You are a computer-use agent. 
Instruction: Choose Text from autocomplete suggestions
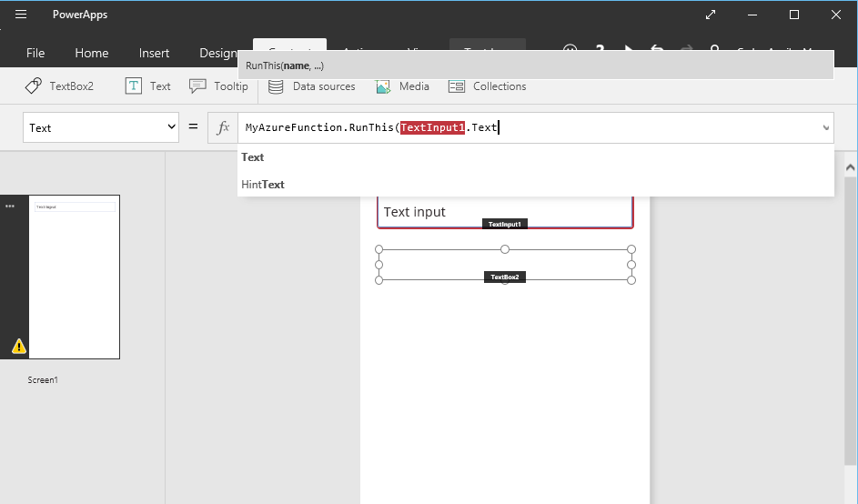pyautogui.click(x=536, y=157)
